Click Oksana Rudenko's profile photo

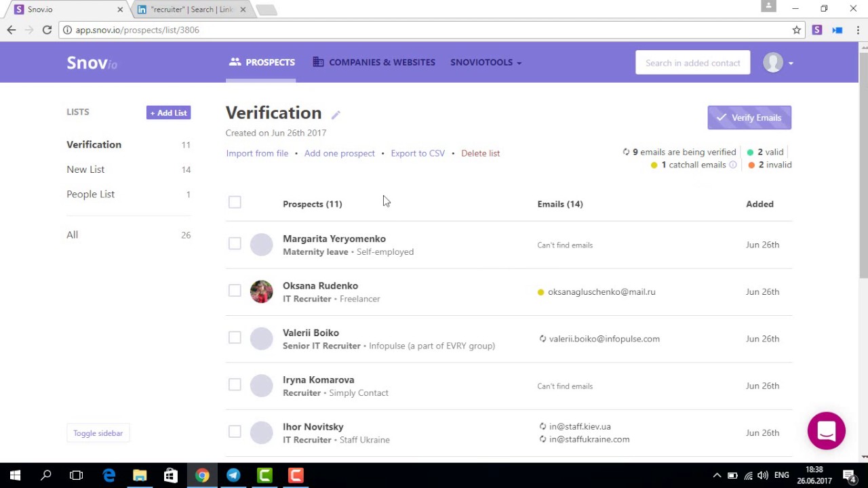click(261, 291)
